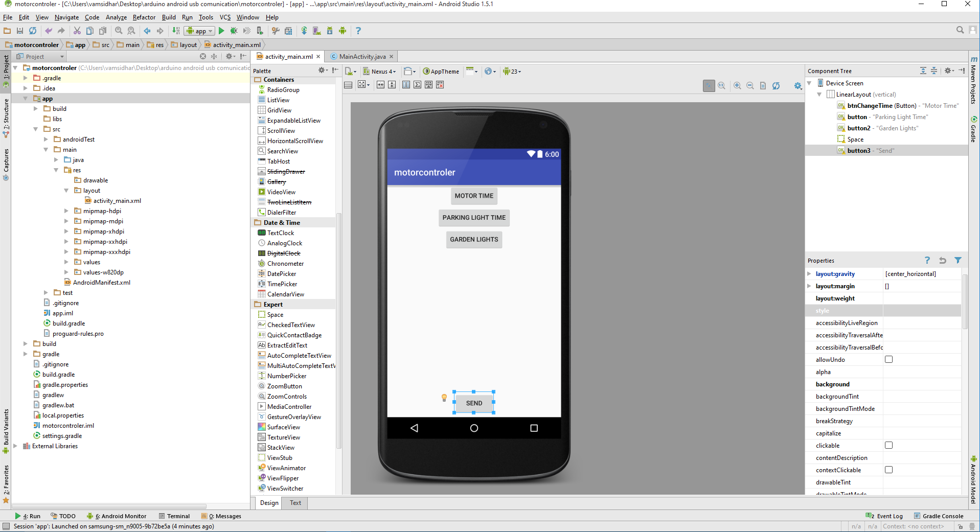Image resolution: width=980 pixels, height=532 pixels.
Task: Switch to the MainActivity.java tab
Action: (x=362, y=56)
